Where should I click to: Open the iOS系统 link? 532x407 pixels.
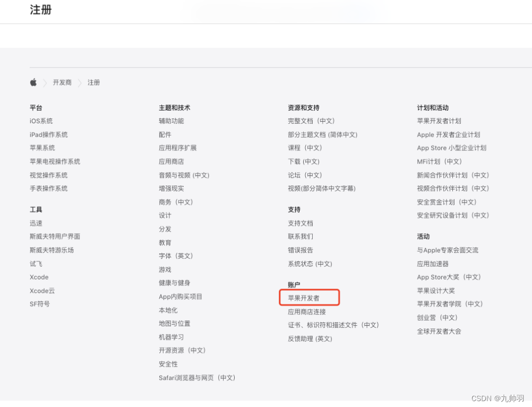coord(41,121)
